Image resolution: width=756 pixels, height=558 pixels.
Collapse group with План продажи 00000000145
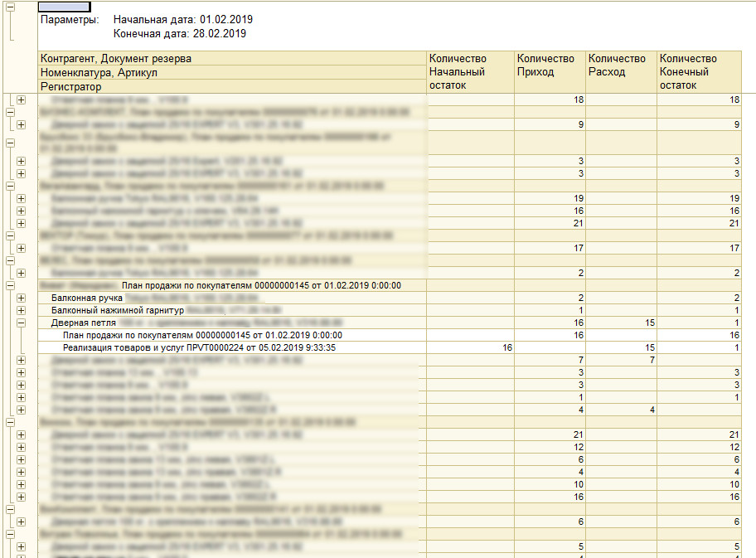10,285
